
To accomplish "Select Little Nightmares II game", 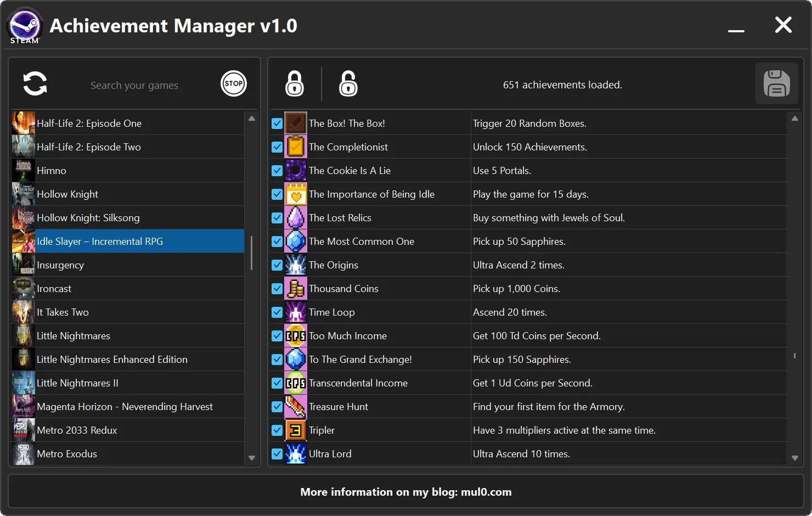I will (128, 383).
